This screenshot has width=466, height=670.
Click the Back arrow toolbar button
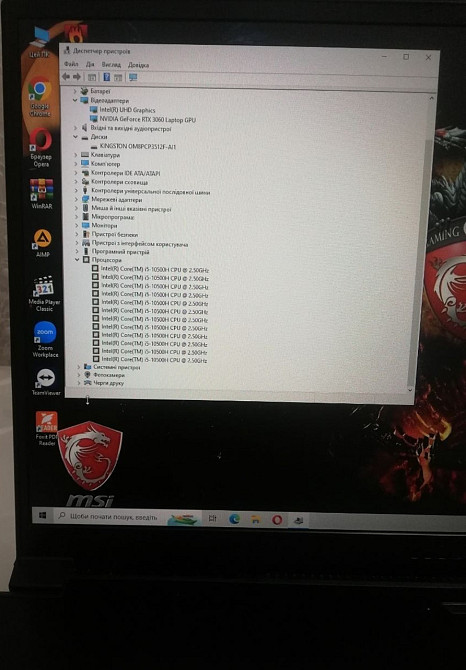(66, 76)
